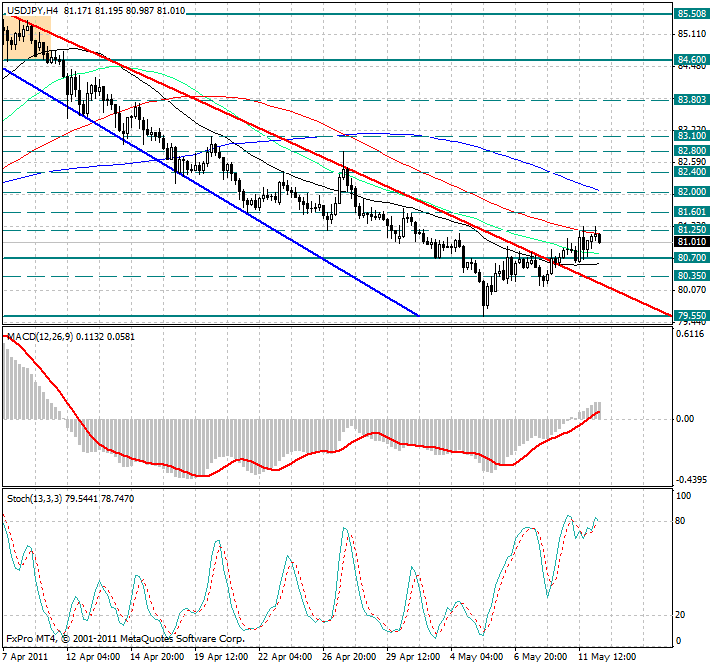Click the 82.590 price scale value
The height and width of the screenshot is (664, 710).
[x=691, y=162]
